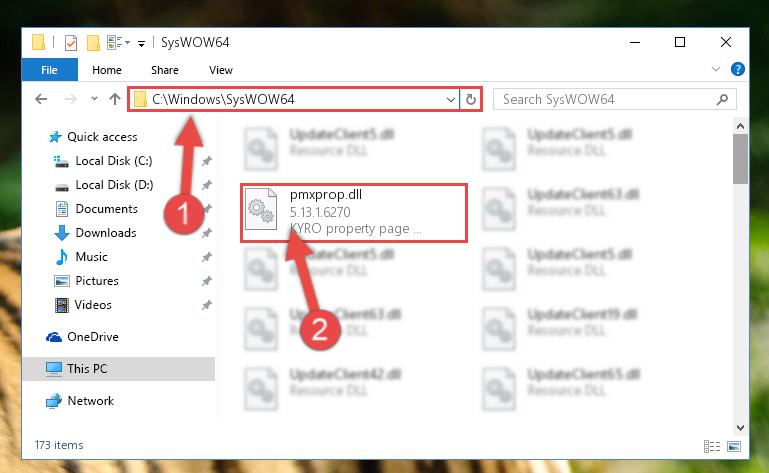Refresh the SysWOW64 folder view
The image size is (769, 473).
(471, 100)
